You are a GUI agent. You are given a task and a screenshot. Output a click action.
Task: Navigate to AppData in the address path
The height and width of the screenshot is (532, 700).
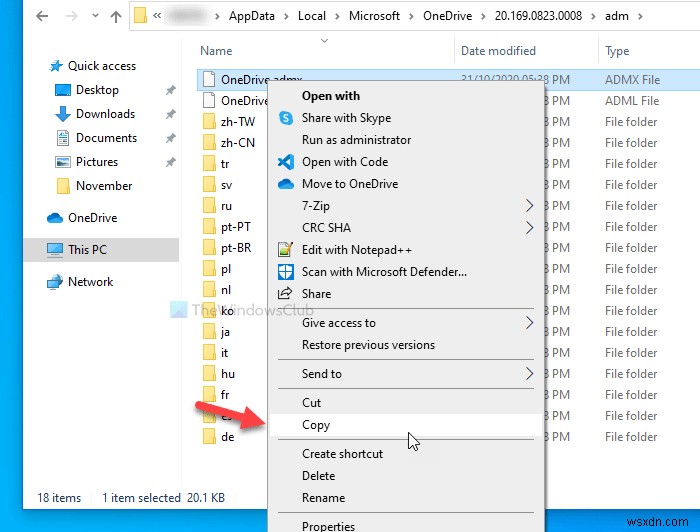pyautogui.click(x=251, y=16)
